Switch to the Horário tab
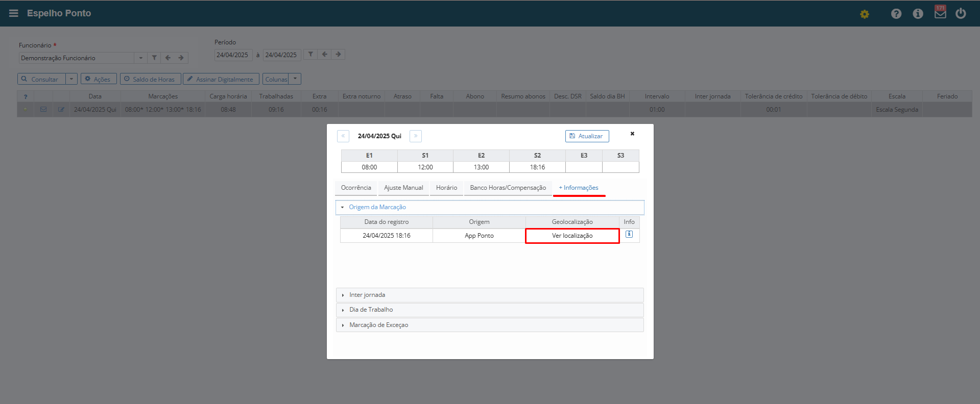Viewport: 980px width, 404px height. click(446, 188)
